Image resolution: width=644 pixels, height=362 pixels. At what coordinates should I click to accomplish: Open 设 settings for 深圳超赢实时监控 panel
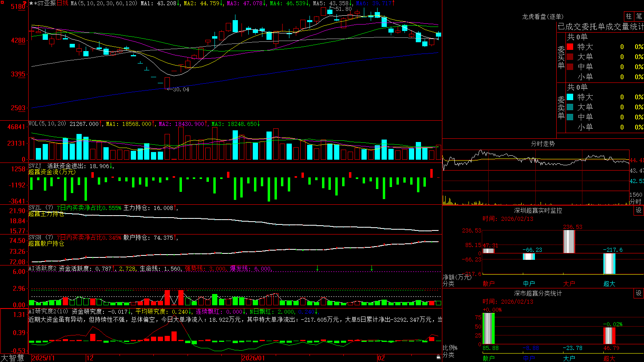639,210
